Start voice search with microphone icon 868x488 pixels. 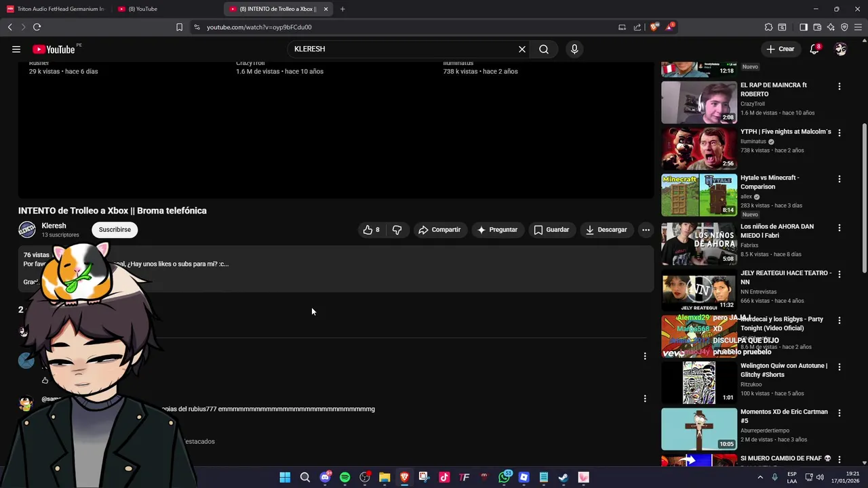[x=574, y=49]
